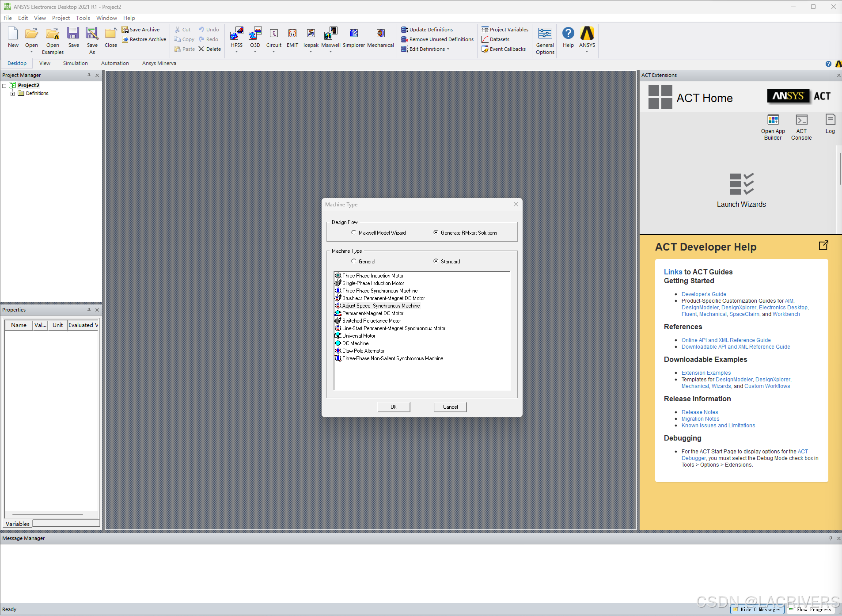The image size is (842, 616).
Task: Click the Hide 0 Messages button
Action: click(x=757, y=609)
